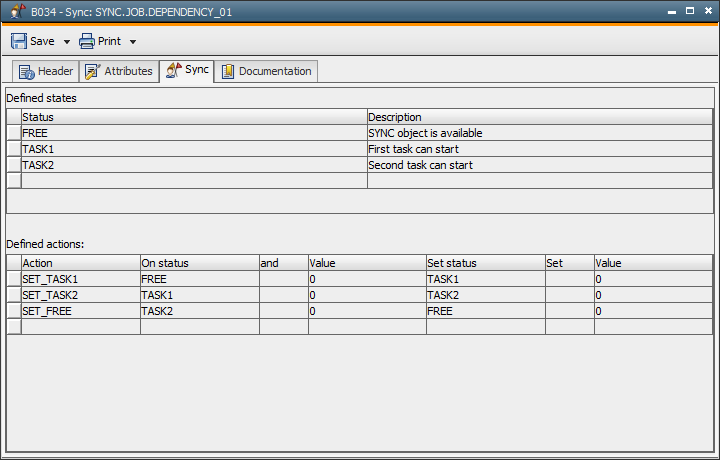Click the empty status field below TASK2
The width and height of the screenshot is (720, 460).
point(194,181)
